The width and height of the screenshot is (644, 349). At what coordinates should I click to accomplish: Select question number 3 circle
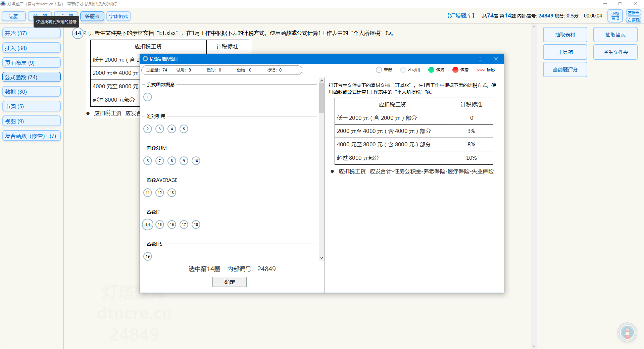pyautogui.click(x=160, y=129)
